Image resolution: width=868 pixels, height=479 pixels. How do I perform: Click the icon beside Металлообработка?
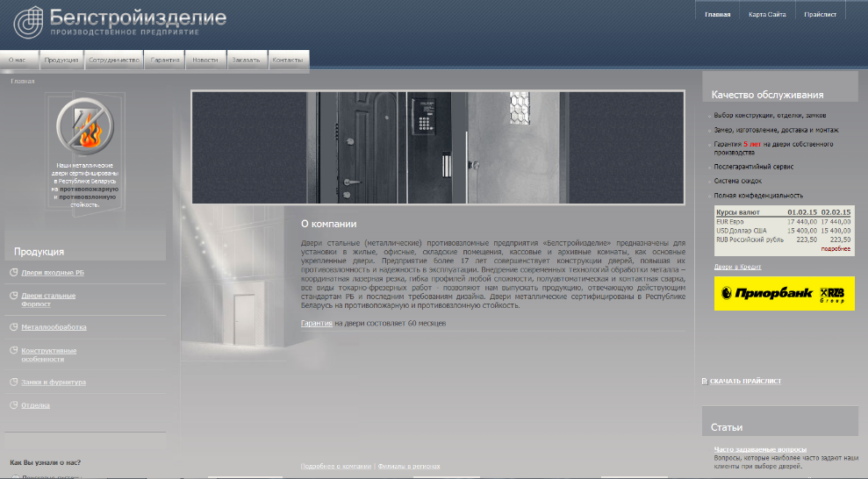pyautogui.click(x=14, y=327)
